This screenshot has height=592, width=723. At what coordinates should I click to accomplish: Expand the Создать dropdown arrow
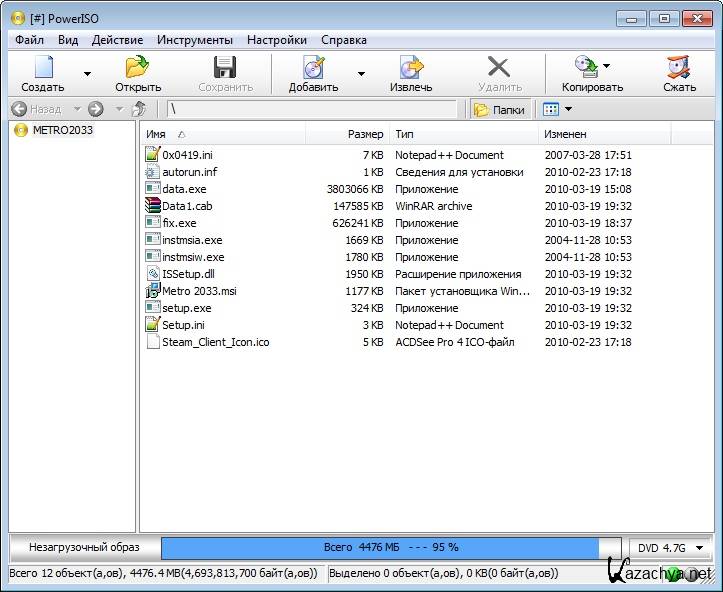[87, 73]
